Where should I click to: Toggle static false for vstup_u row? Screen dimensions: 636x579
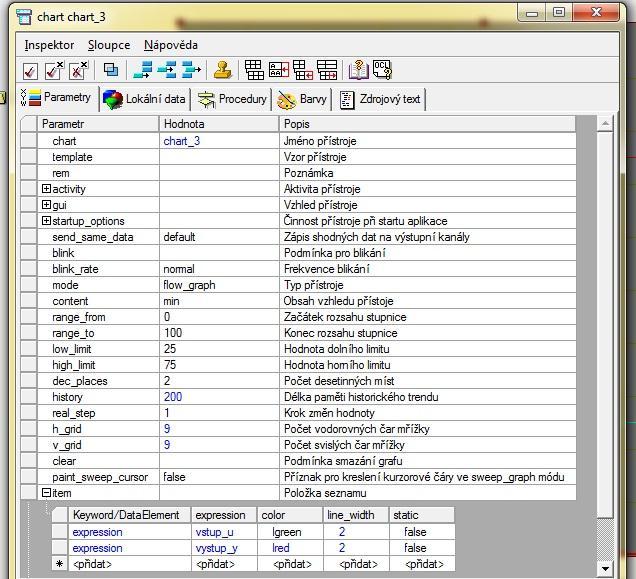[422, 532]
